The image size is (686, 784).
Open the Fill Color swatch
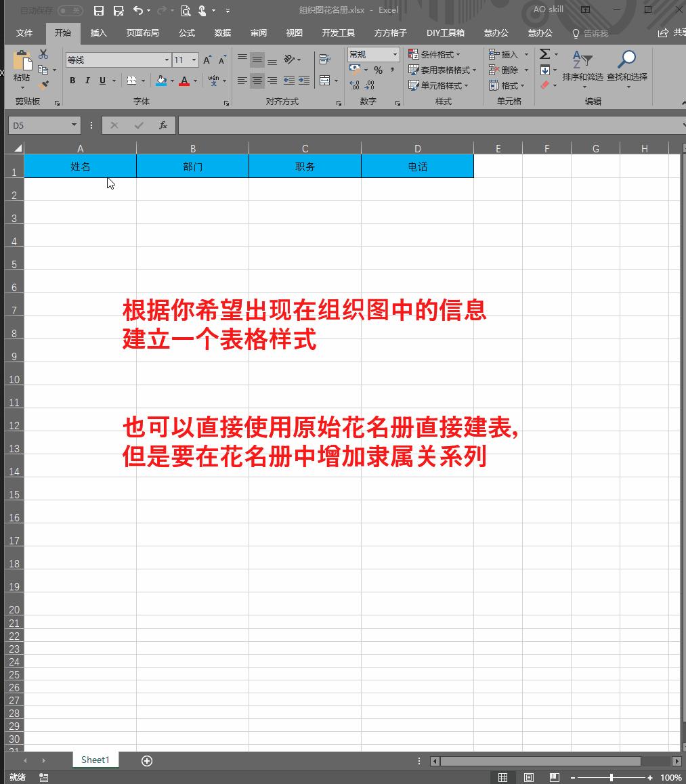161,81
